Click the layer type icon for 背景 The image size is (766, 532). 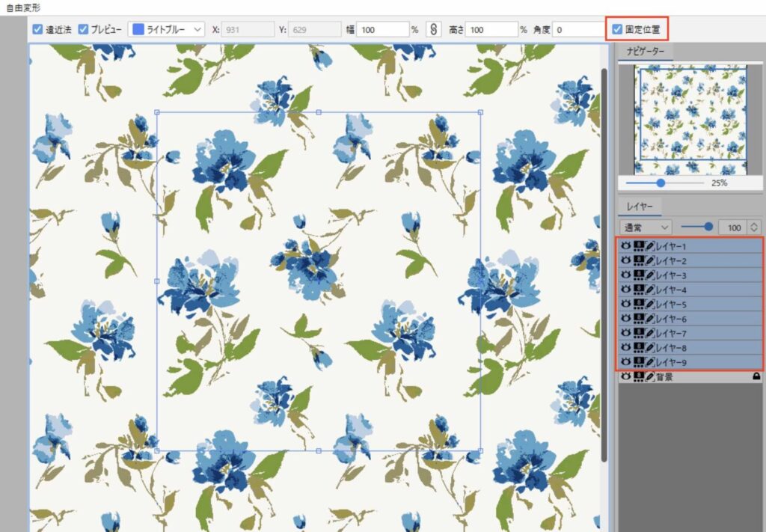[639, 376]
